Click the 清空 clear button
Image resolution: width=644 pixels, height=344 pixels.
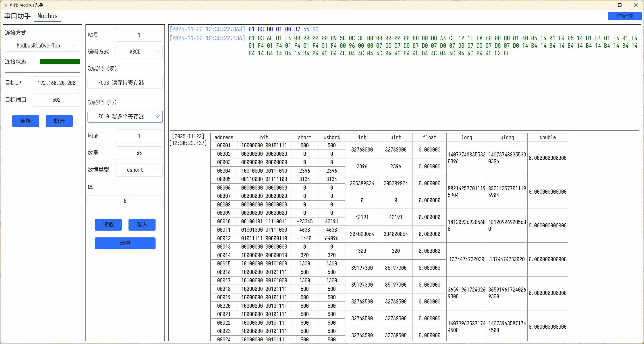[x=125, y=243]
